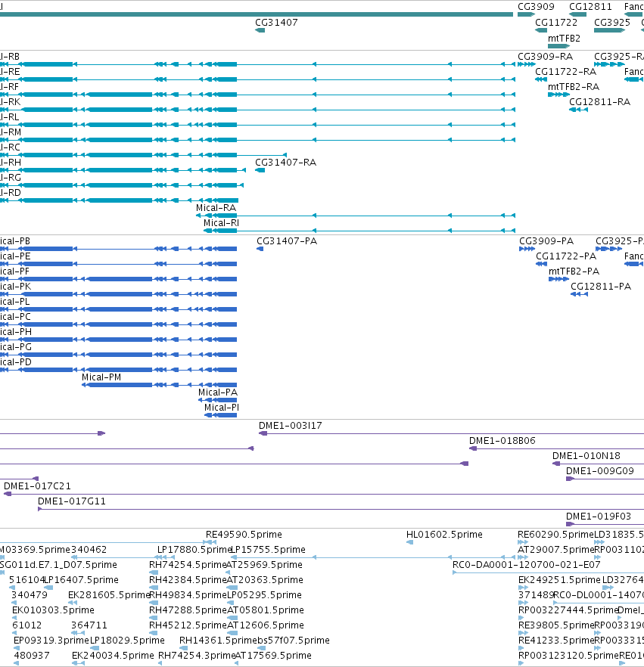Open EST label EK240034.5prime
Screen dimensions: 644x667
[113, 656]
